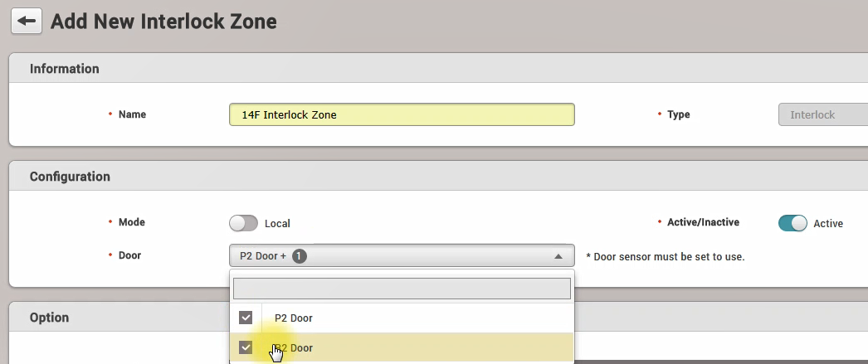Choose the highlighted door entry name
This screenshot has height=364, width=868.
pyautogui.click(x=295, y=348)
